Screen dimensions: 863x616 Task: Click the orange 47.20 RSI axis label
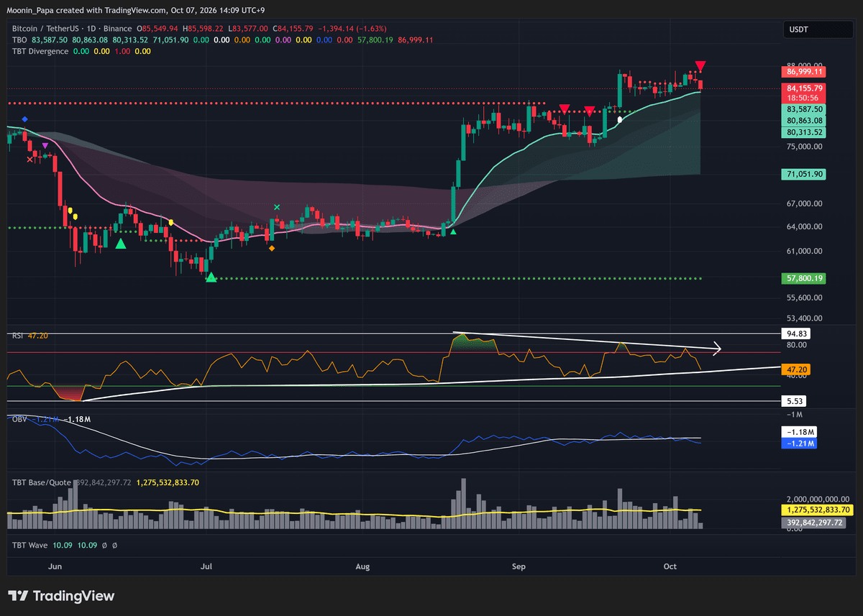[795, 369]
